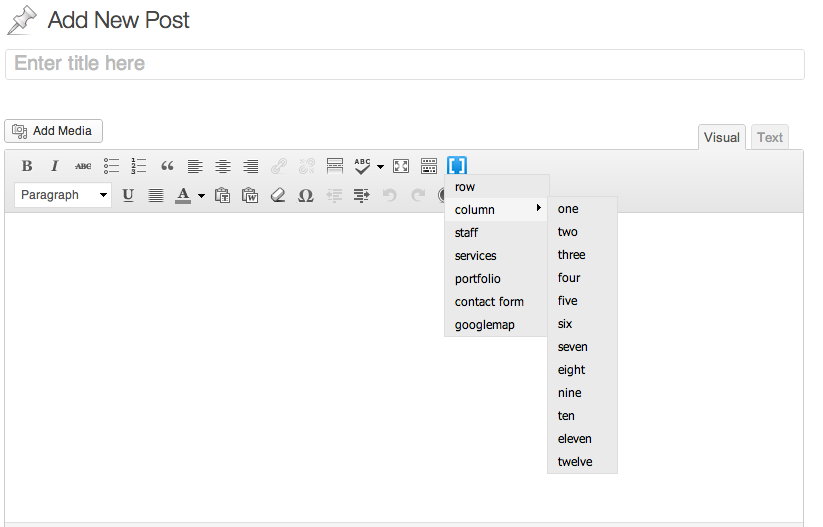Click the blue shortcodes bracket button
This screenshot has height=527, width=823.
coord(457,166)
